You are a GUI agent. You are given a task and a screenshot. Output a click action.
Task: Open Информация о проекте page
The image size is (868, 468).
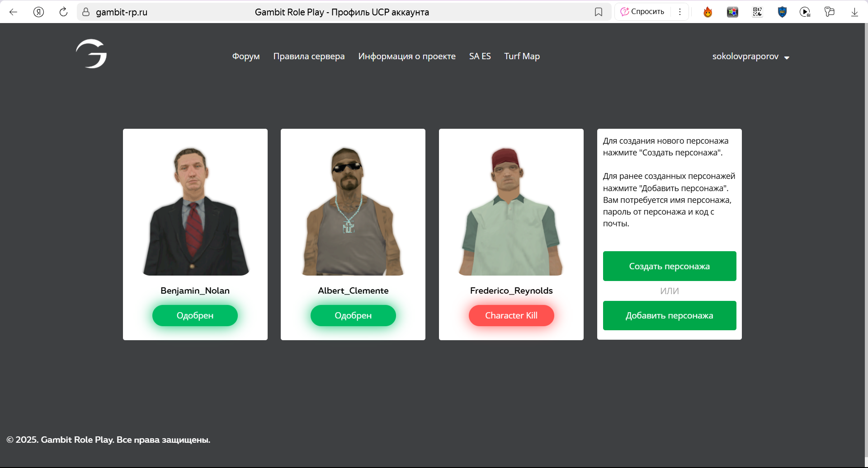(407, 56)
